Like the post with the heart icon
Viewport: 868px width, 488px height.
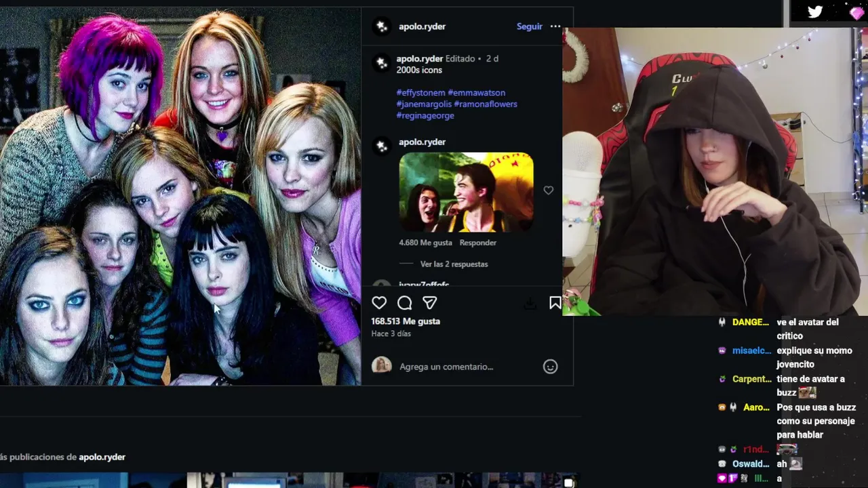coord(379,303)
